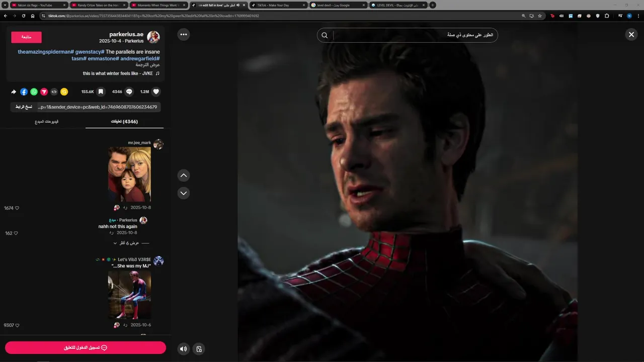Screen dimensions: 644x362
Task: Bookmark the page with the star icon
Action: tap(540, 16)
